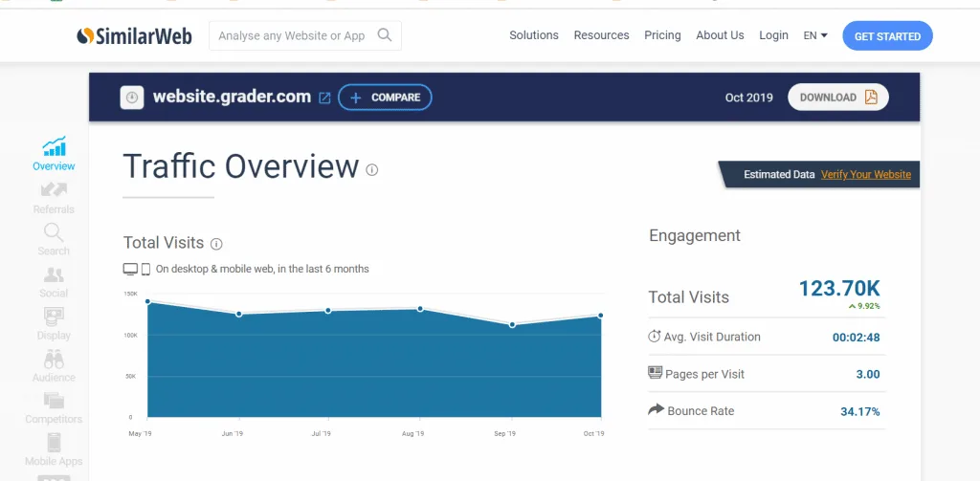
Task: Select the Mobile Apps sidebar section
Action: pyautogui.click(x=54, y=450)
